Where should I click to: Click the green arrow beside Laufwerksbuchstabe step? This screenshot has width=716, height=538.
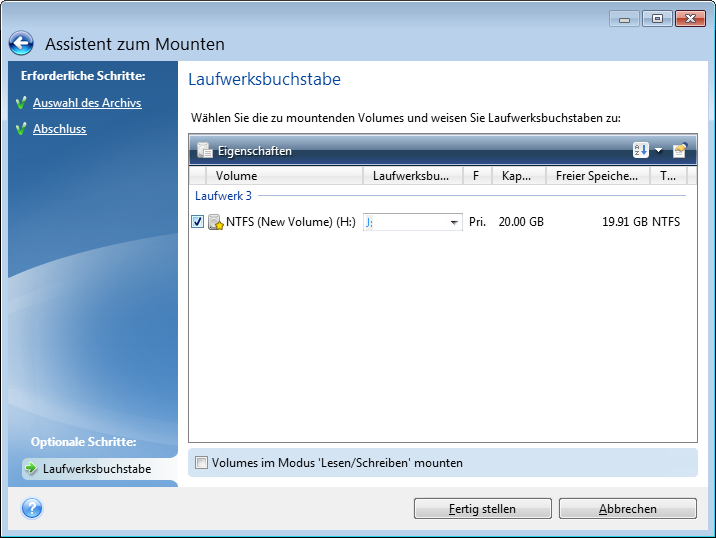click(31, 468)
